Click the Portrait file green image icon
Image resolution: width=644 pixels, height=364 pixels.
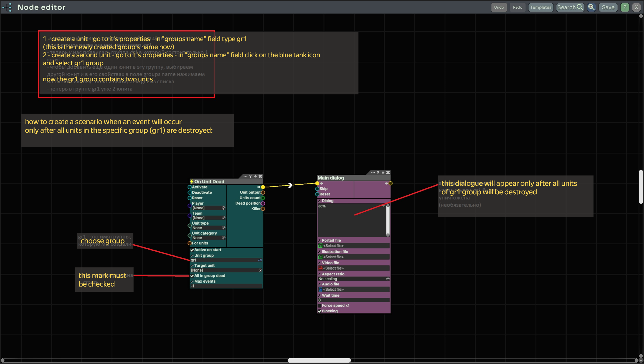pos(320,246)
